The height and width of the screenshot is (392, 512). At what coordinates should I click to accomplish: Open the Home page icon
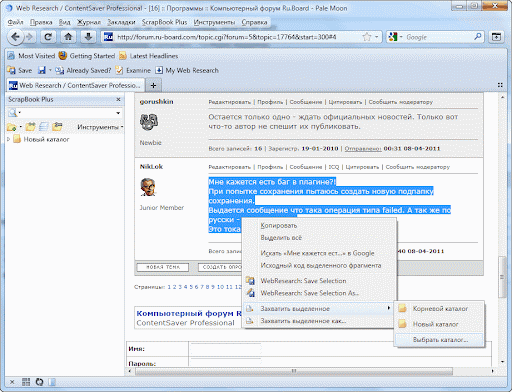click(68, 37)
